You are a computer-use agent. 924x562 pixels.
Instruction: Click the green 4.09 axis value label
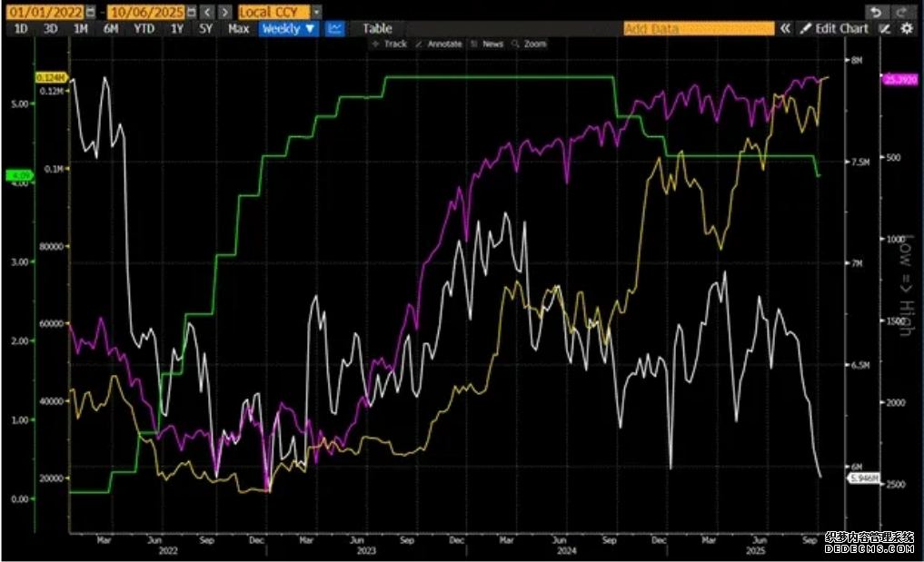(x=21, y=175)
